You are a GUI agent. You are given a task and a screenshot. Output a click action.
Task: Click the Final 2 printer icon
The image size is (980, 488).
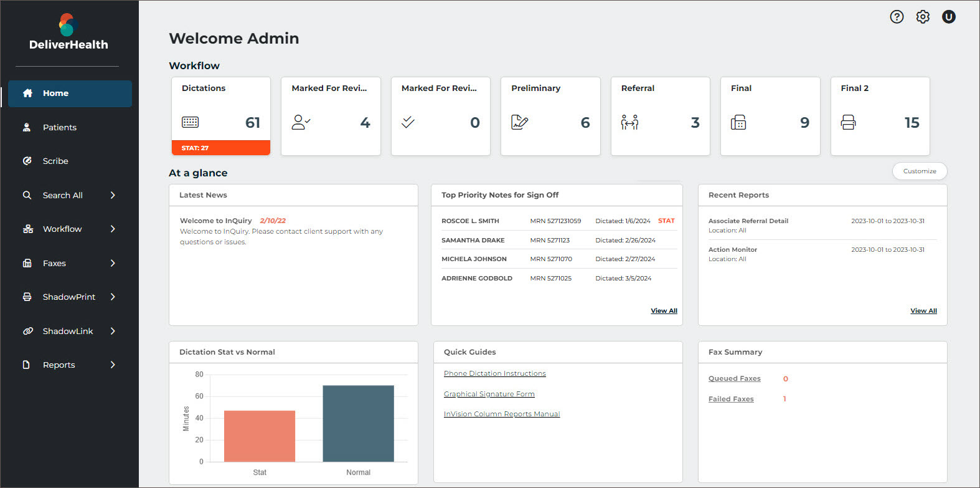[848, 122]
